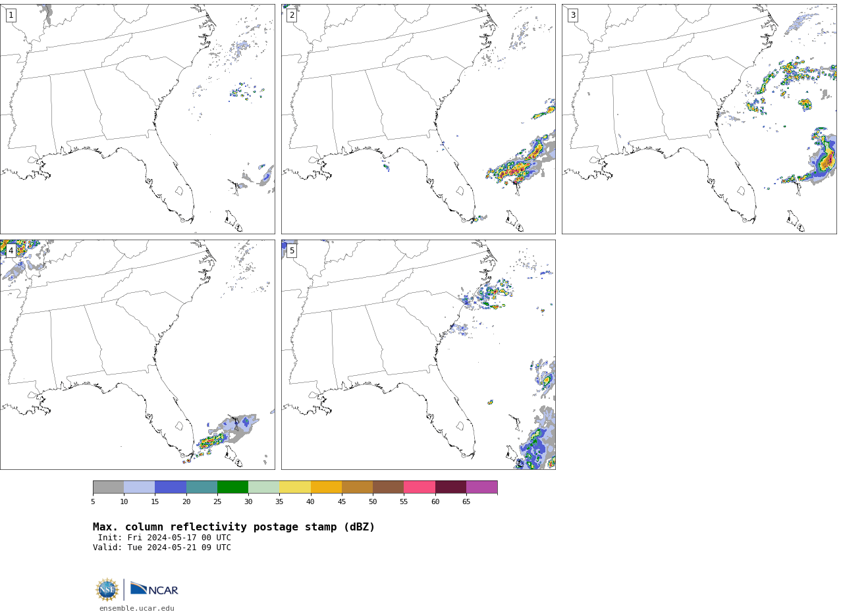This screenshot has height=616, width=843.
Task: Click the number label of panel 2
Action: (292, 15)
